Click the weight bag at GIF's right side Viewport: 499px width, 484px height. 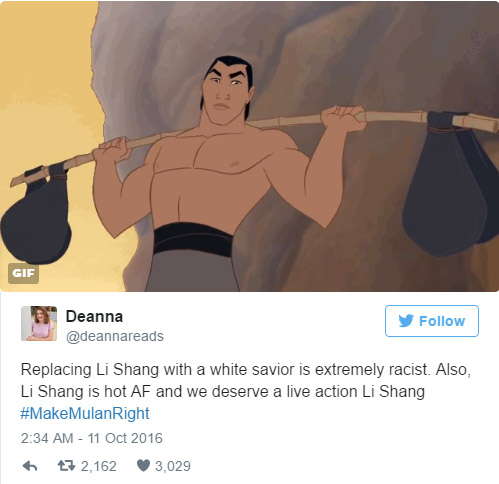click(x=450, y=187)
